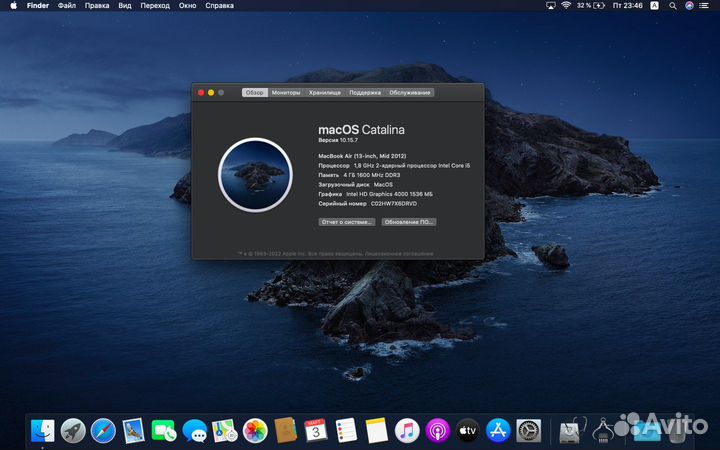The width and height of the screenshot is (720, 450).
Task: Open Disk Utility icon in Dock
Action: point(571,431)
